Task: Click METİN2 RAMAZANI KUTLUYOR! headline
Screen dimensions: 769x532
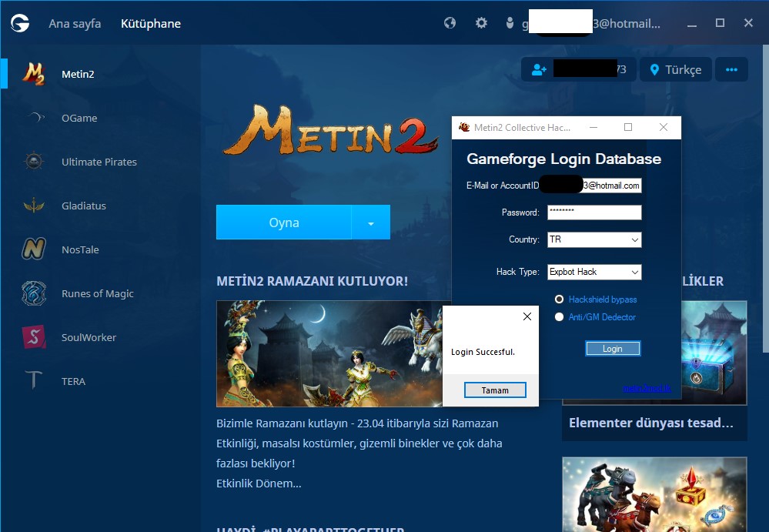Action: [x=312, y=281]
